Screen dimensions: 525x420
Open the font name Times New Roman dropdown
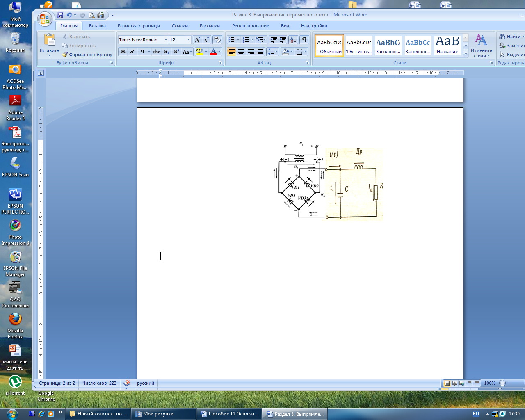click(166, 40)
